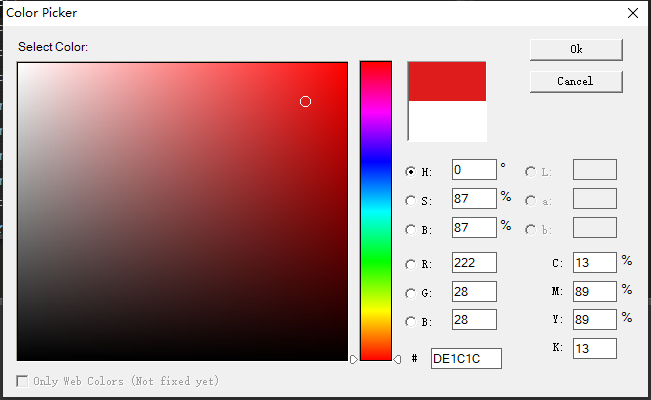Click the new red color preview swatch
The width and height of the screenshot is (651, 400).
pos(447,81)
